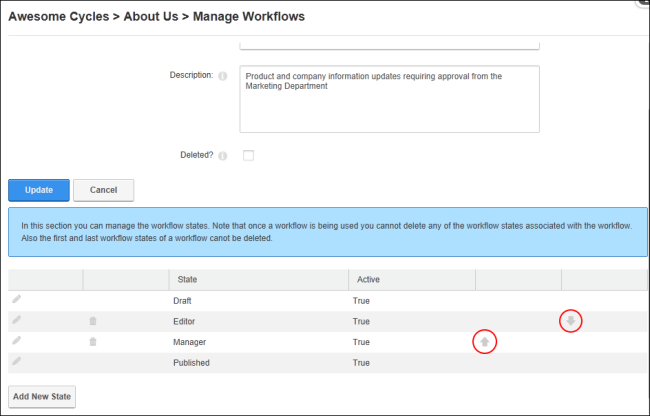Image resolution: width=650 pixels, height=416 pixels.
Task: Edit the Published state pencil icon
Action: 16,361
